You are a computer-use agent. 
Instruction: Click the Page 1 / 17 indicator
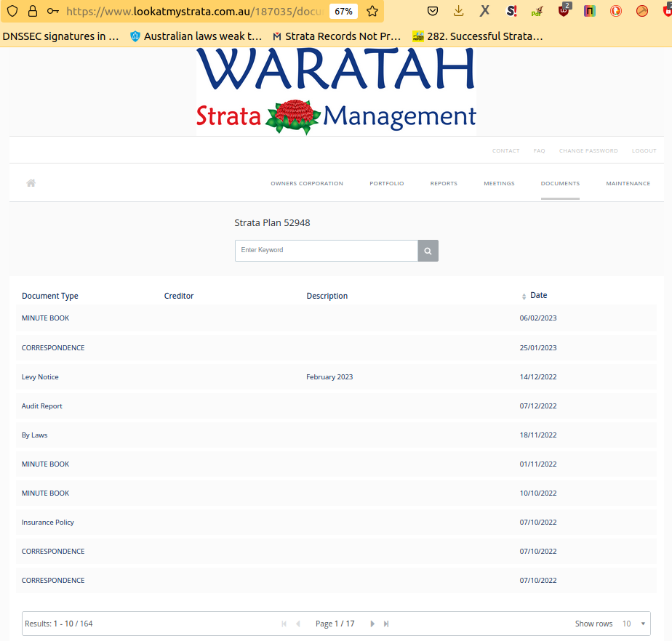click(335, 624)
